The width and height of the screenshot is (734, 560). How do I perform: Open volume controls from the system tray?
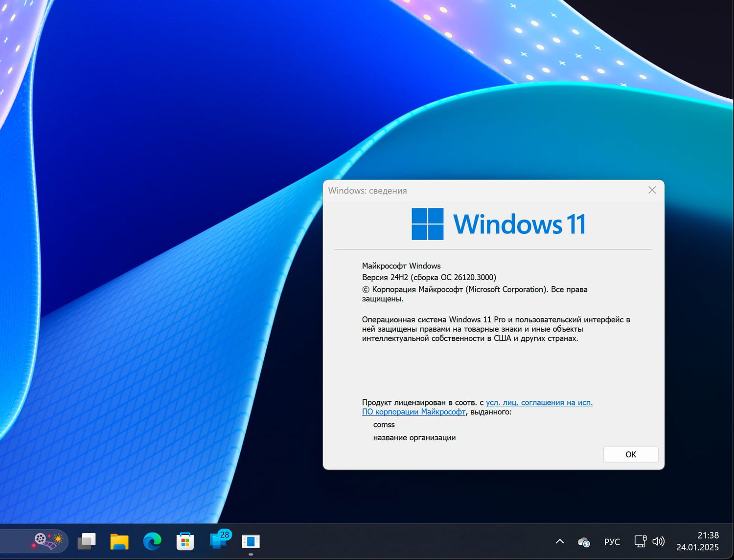658,541
